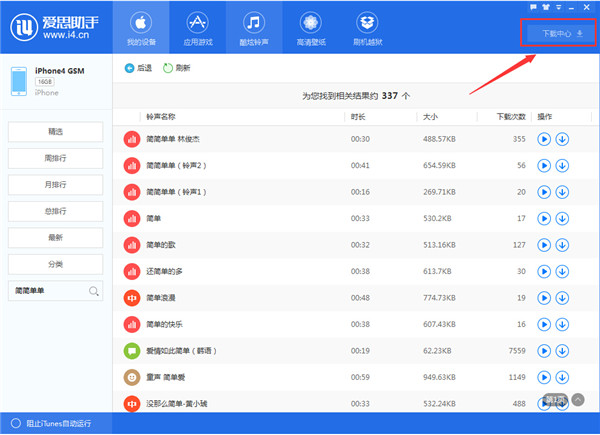Image resolution: width=600 pixels, height=435 pixels.
Task: Play ringtone 简单浪漫
Action: (544, 298)
